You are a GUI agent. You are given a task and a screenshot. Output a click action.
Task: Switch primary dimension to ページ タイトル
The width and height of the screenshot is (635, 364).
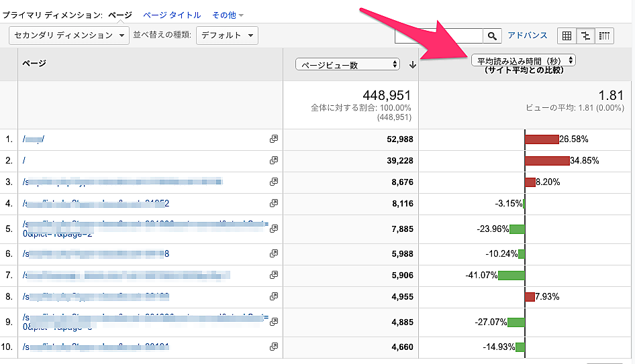172,15
